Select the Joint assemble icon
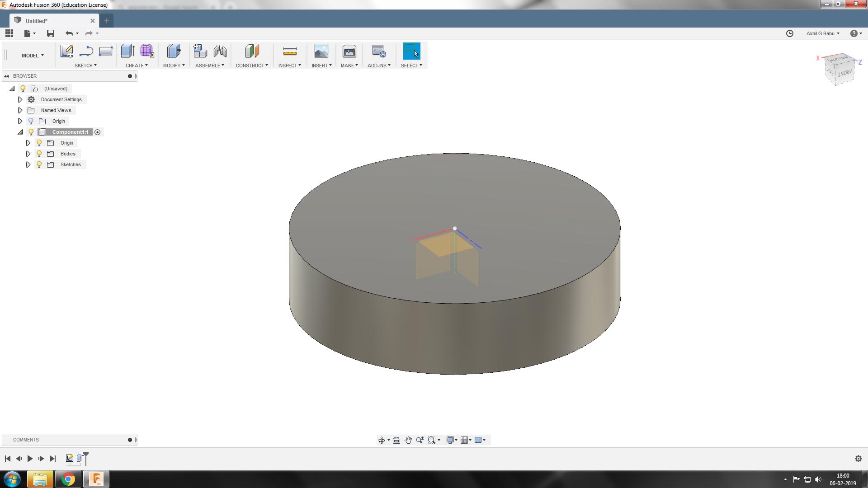The image size is (868, 488). (220, 51)
